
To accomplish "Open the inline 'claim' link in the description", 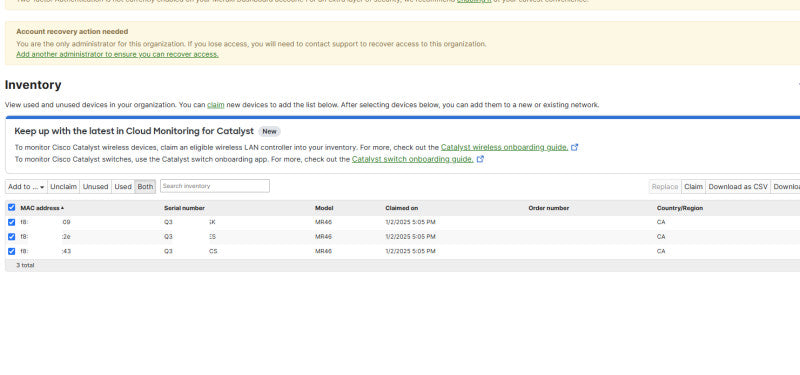I will (x=216, y=105).
